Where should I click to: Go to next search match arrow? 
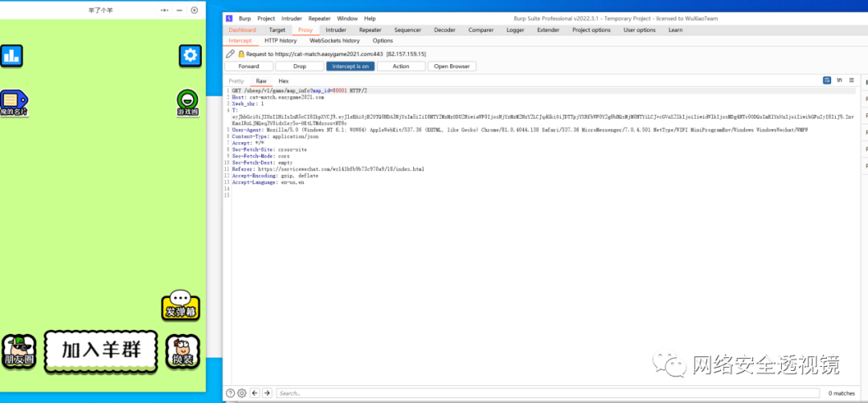pos(267,393)
